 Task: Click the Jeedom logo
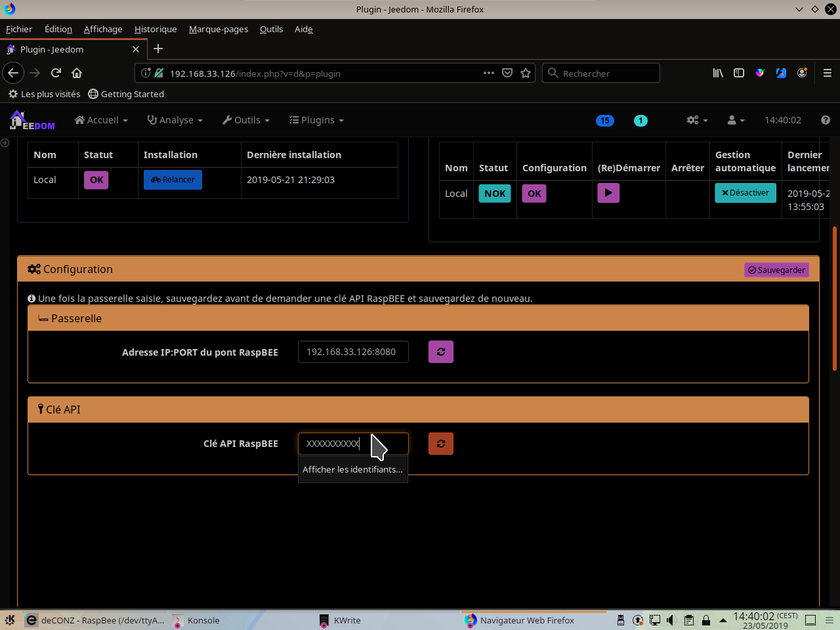32,120
